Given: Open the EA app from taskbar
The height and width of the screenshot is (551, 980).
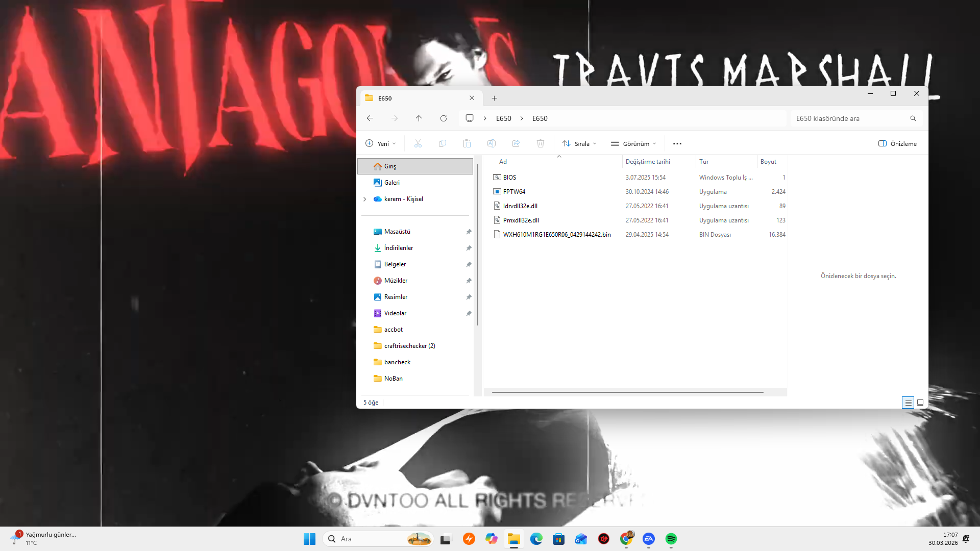Looking at the screenshot, I should (649, 539).
